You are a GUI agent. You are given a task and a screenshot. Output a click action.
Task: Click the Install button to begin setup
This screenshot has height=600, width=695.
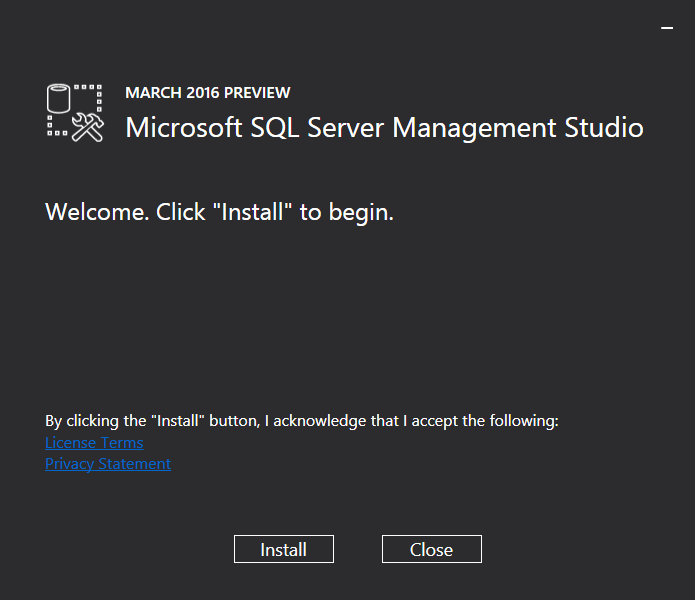click(x=284, y=549)
